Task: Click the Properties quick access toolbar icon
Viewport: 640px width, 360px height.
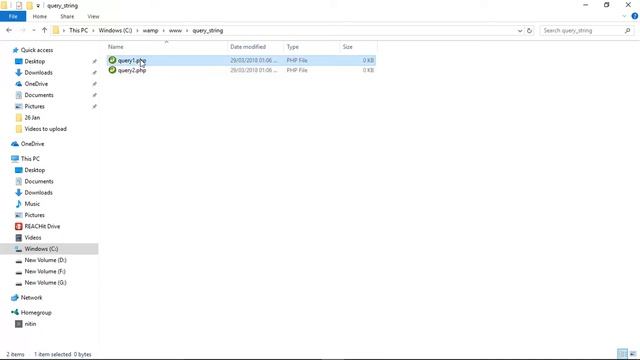Action: 19,6
